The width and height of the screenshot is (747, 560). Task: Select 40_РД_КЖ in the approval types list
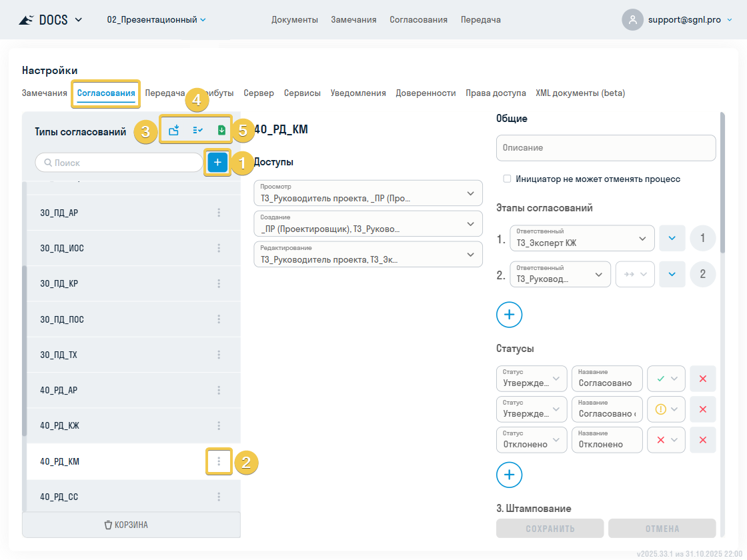pos(60,425)
